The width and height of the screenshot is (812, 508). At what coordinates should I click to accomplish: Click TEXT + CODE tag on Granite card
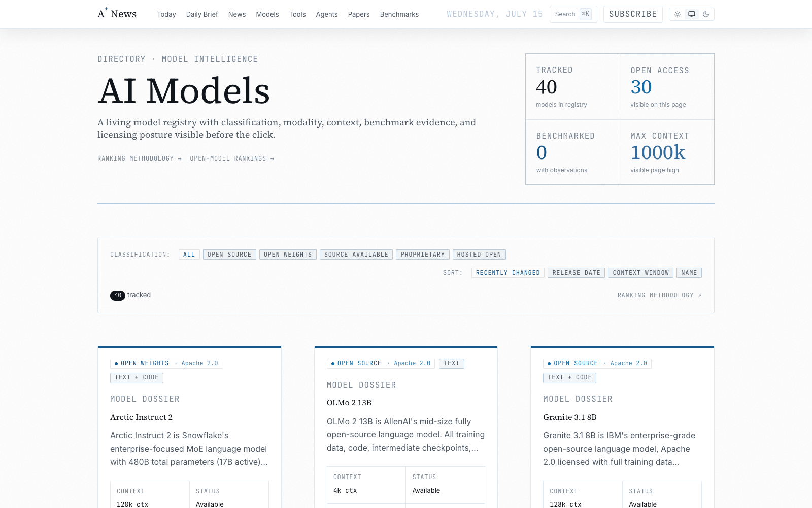[569, 377]
